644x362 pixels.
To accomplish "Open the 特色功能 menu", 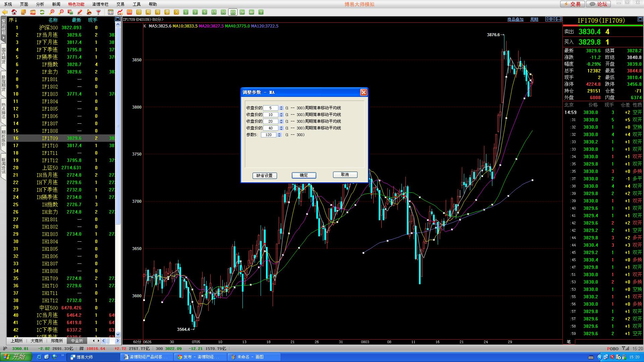I will click(76, 4).
